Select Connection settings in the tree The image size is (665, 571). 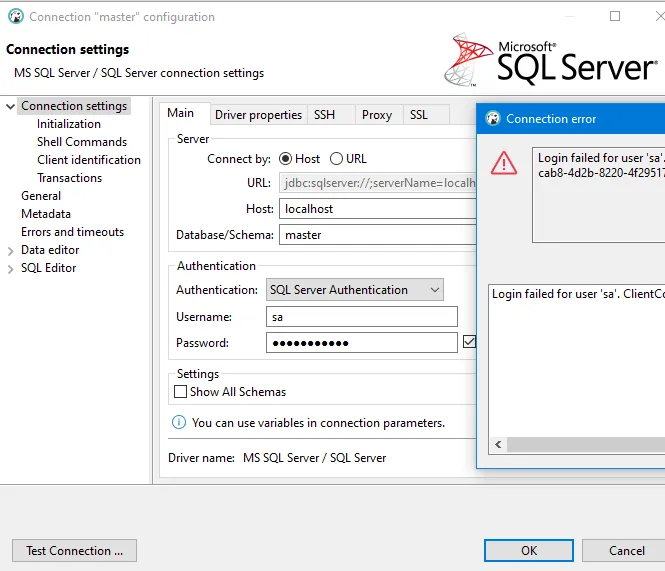74,106
